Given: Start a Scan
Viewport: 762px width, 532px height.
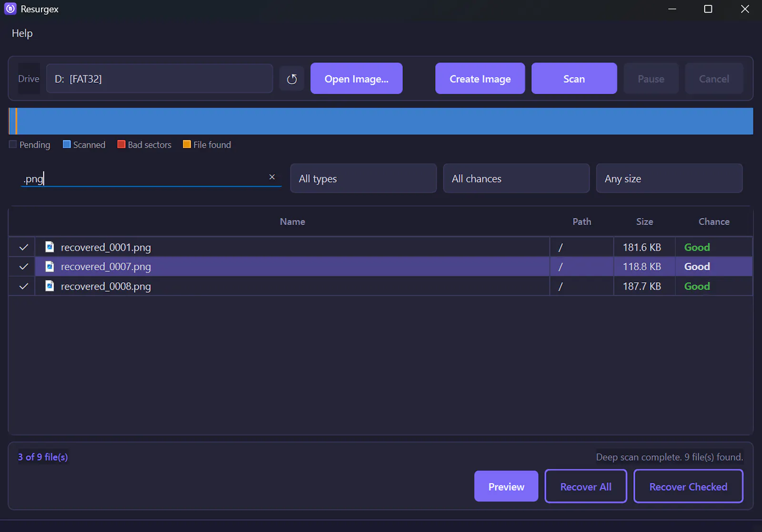Looking at the screenshot, I should coord(574,79).
